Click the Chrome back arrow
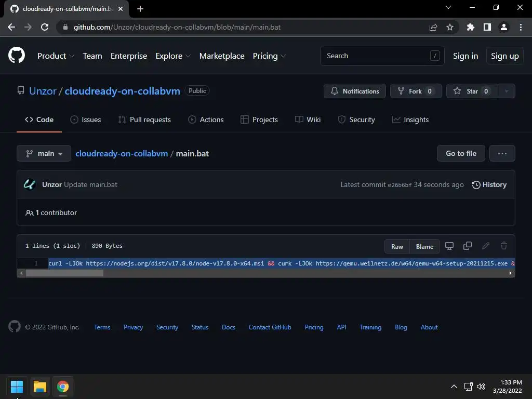This screenshot has height=399, width=532. pyautogui.click(x=11, y=27)
